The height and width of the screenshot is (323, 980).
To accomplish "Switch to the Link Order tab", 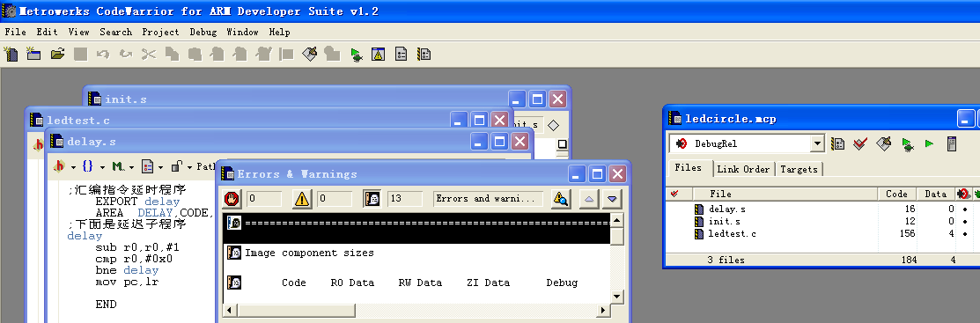I will [x=743, y=169].
